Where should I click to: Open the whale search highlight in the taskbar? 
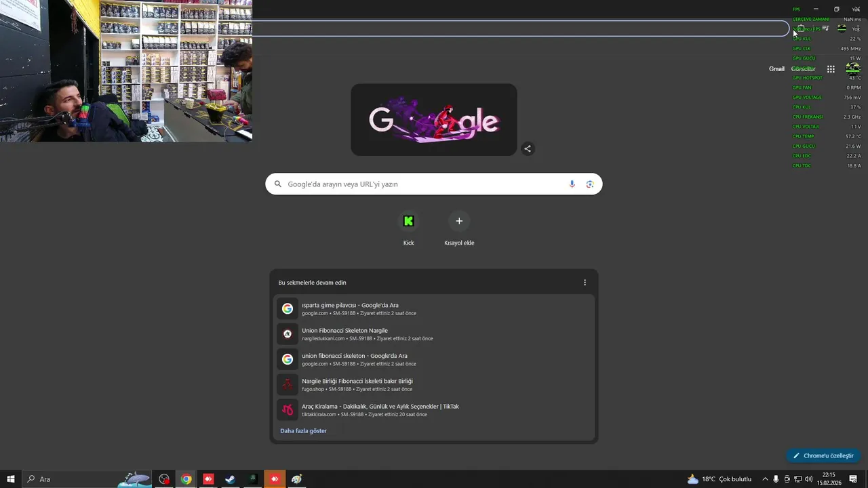click(134, 479)
